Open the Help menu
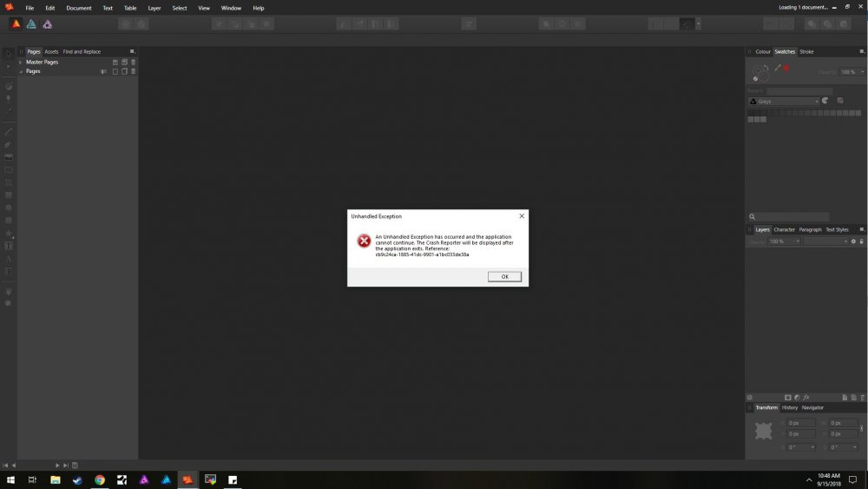Viewport: 868px width, 489px height. [x=258, y=9]
